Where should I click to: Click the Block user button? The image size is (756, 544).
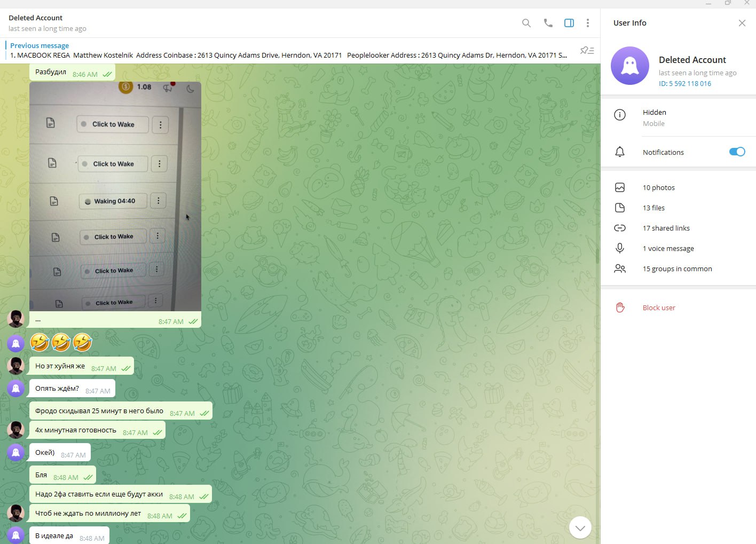[x=678, y=308]
